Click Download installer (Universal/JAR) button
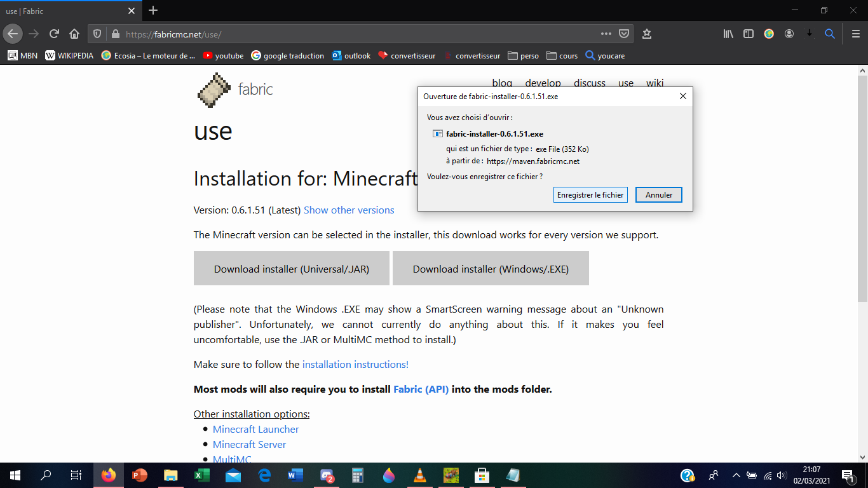Image resolution: width=868 pixels, height=488 pixels. (x=292, y=269)
